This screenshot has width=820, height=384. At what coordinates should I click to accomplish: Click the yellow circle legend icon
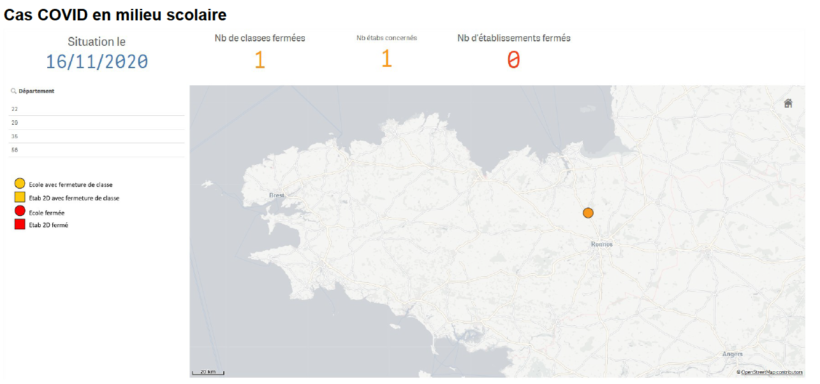pyautogui.click(x=19, y=184)
